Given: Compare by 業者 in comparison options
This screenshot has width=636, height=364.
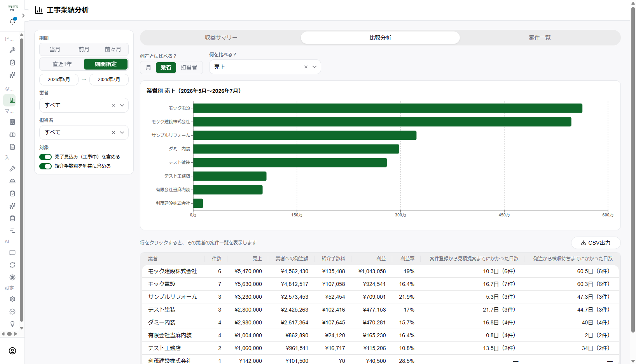Looking at the screenshot, I should [x=166, y=68].
